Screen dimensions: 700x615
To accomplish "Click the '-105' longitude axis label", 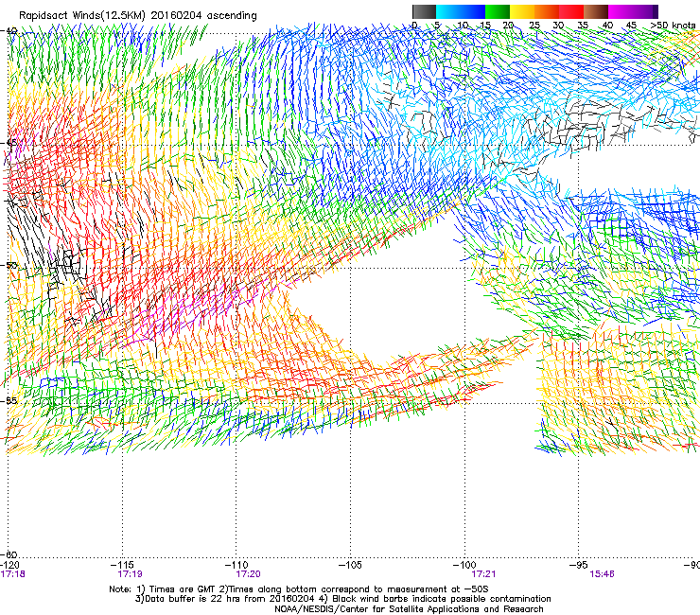I will pyautogui.click(x=350, y=565).
